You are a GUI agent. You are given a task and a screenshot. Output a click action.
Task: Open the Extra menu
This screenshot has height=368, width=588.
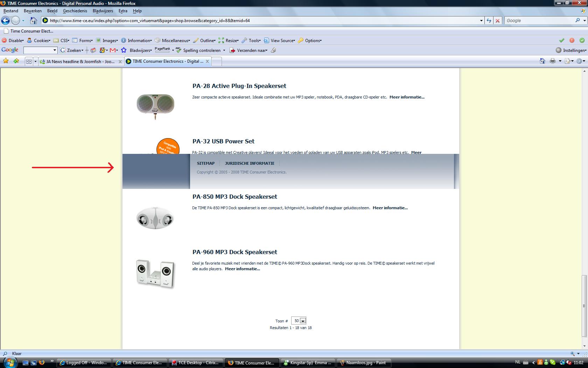123,11
